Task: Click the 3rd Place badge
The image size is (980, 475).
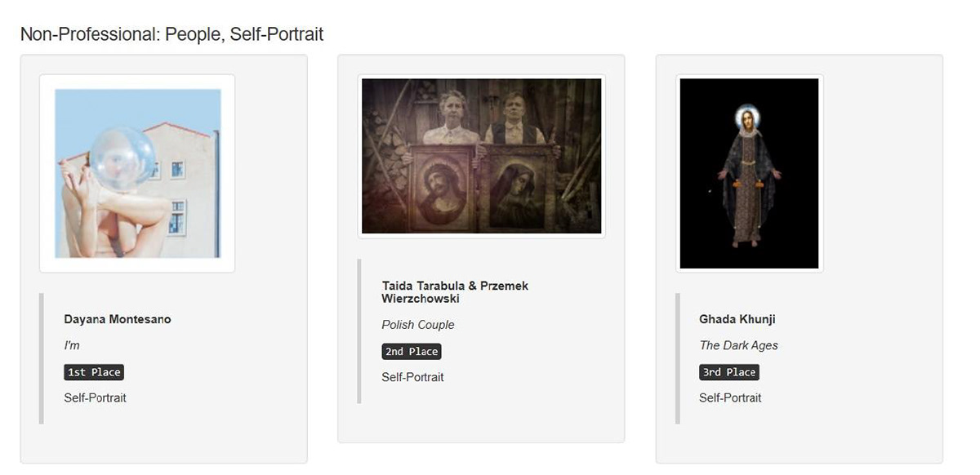Action: tap(729, 372)
